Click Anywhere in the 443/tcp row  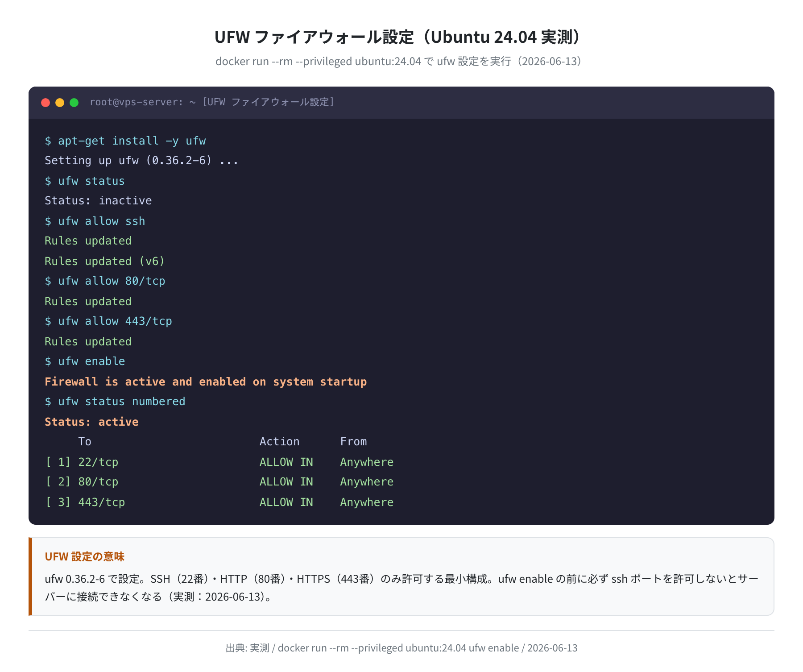point(367,502)
